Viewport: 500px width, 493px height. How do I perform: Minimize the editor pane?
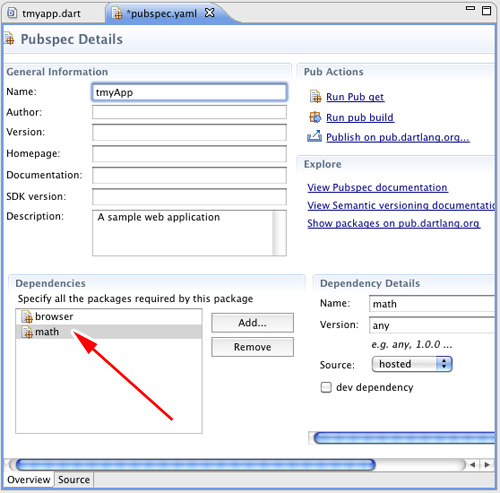coord(470,8)
